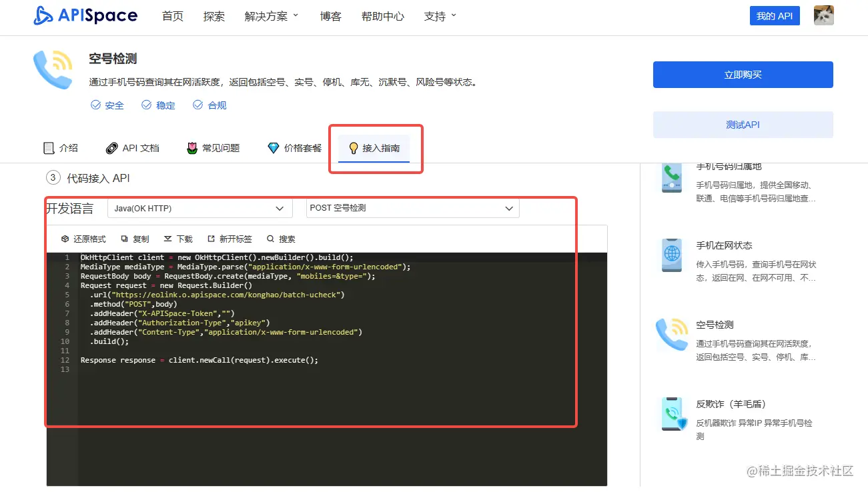This screenshot has width=868, height=492.
Task: Click 搜索 in code toolbar
Action: (x=281, y=239)
